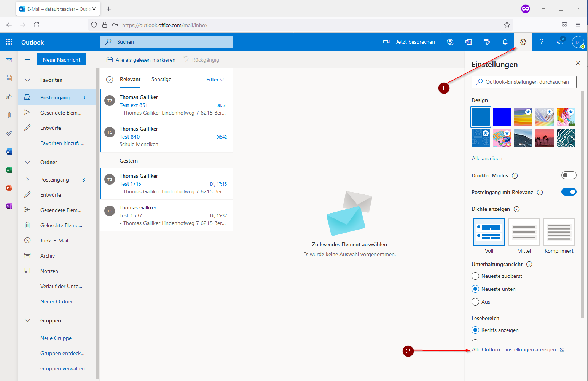588x381 pixels.
Task: Select the Relevant inbox tab
Action: pyautogui.click(x=130, y=79)
